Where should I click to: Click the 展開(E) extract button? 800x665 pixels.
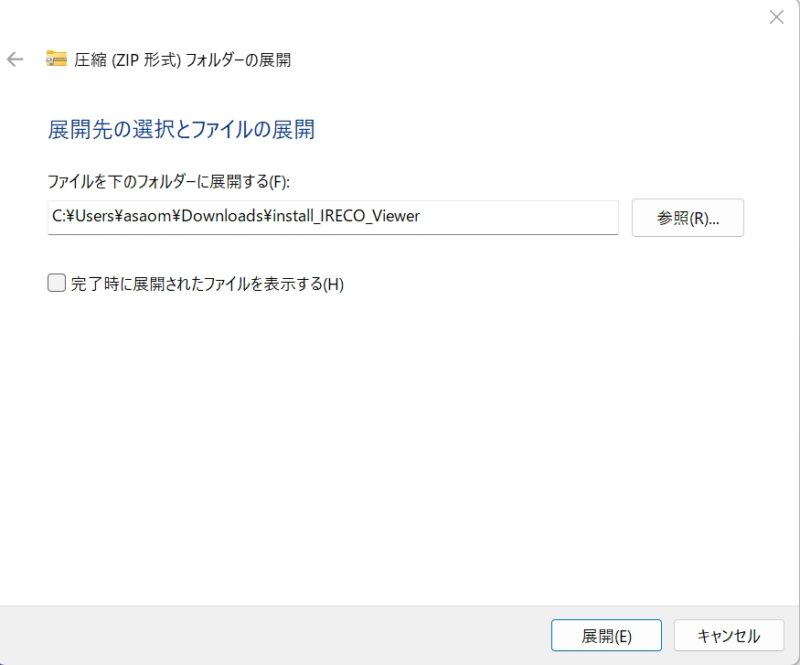pyautogui.click(x=606, y=636)
